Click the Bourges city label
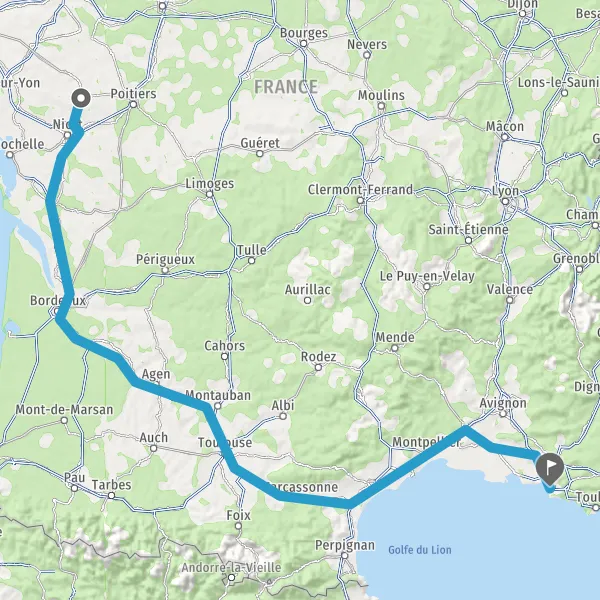 [x=304, y=33]
